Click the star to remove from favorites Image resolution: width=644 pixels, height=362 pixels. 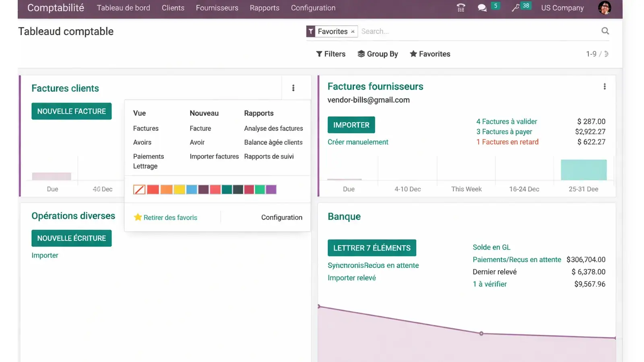point(137,217)
